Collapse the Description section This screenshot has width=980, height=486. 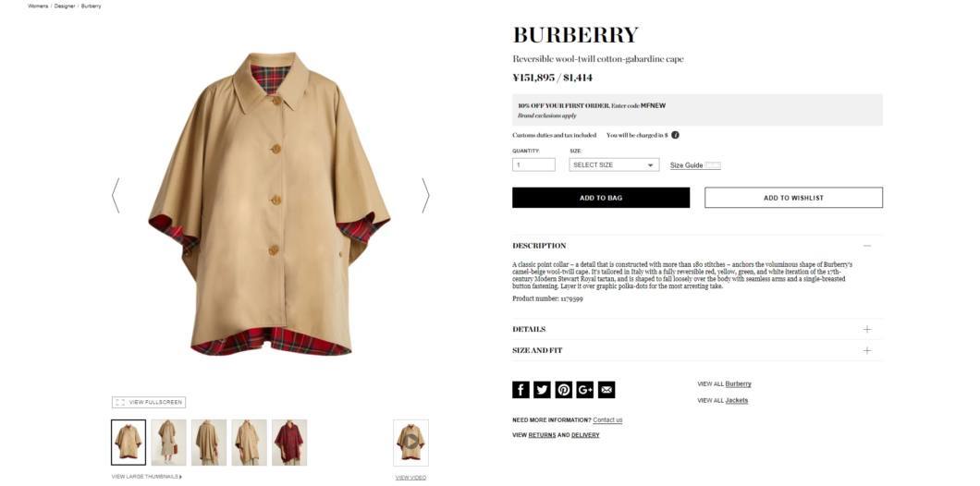(x=867, y=246)
